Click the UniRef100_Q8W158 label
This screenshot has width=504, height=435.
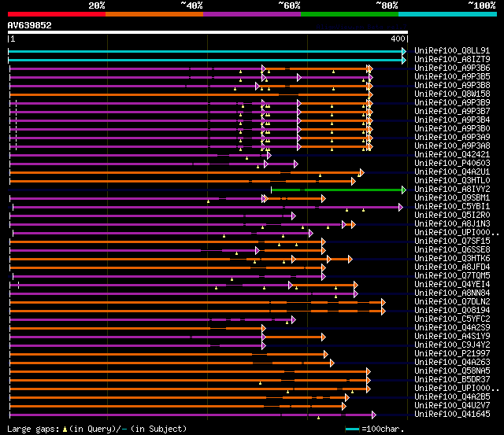pos(452,94)
